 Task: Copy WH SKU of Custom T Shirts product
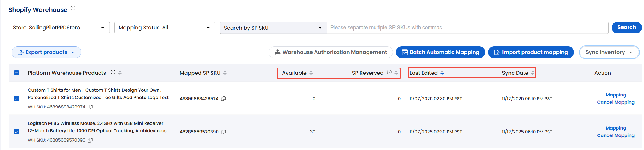point(90,107)
